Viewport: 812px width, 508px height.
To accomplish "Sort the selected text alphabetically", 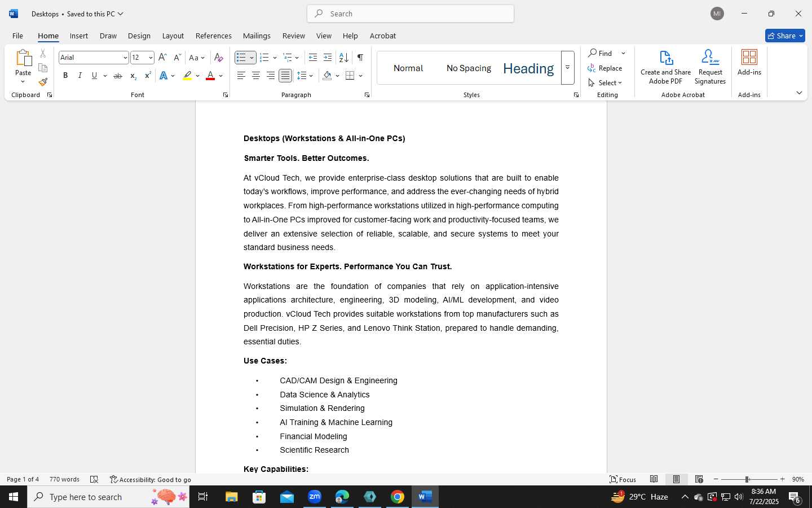I will coord(343,58).
